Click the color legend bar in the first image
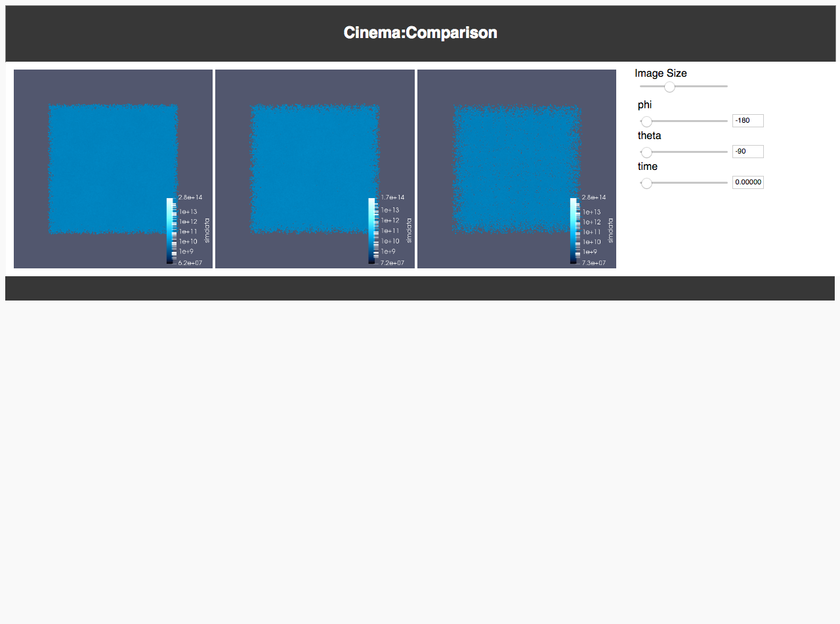The image size is (840, 624). (170, 231)
